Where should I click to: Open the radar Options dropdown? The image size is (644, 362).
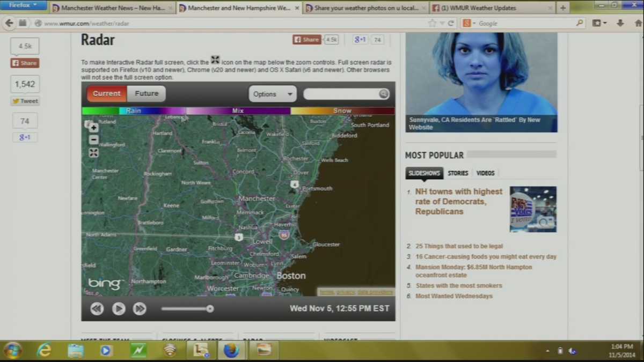click(273, 94)
